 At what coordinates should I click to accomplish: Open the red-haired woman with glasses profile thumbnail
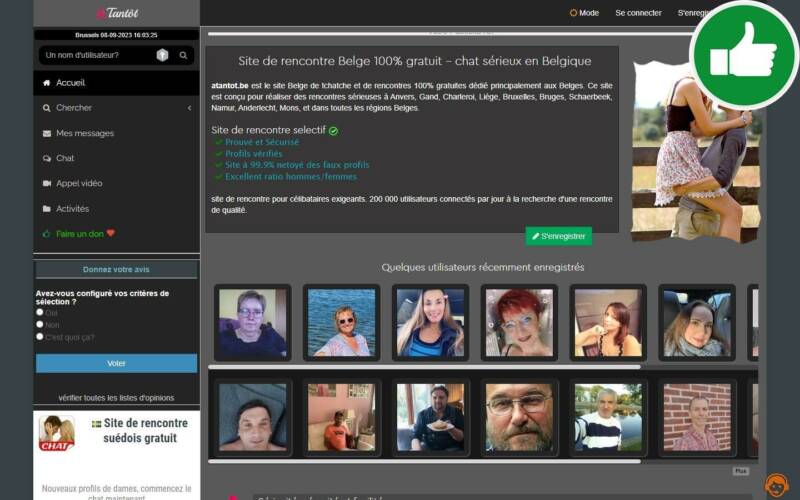[x=519, y=322]
